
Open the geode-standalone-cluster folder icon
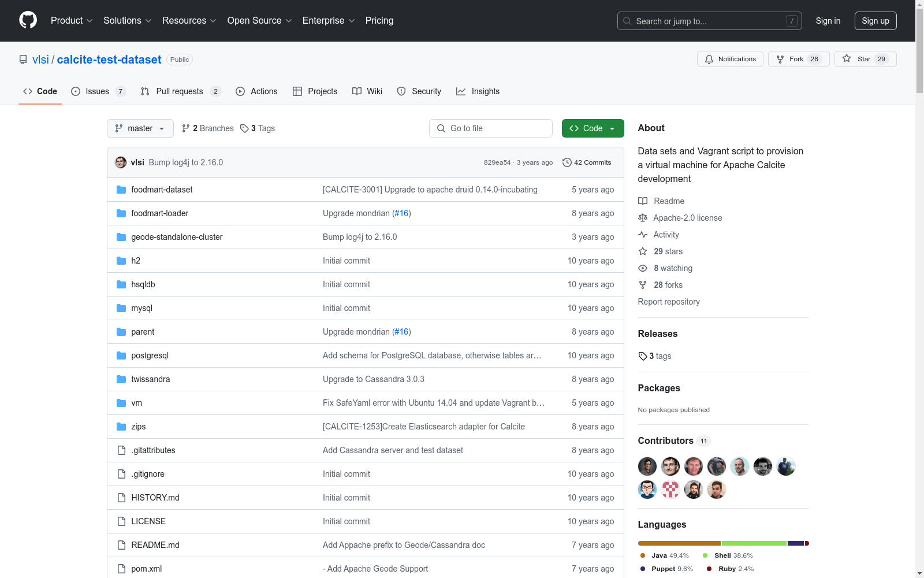pyautogui.click(x=121, y=237)
